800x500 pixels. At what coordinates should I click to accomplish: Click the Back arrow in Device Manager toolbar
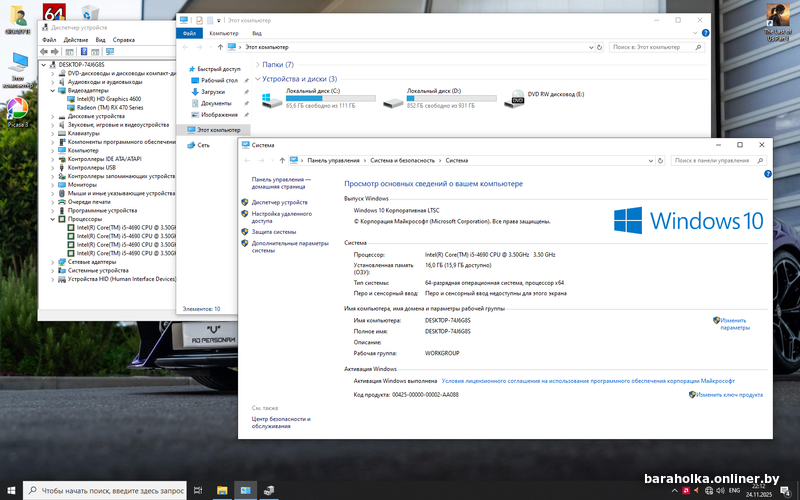44,52
